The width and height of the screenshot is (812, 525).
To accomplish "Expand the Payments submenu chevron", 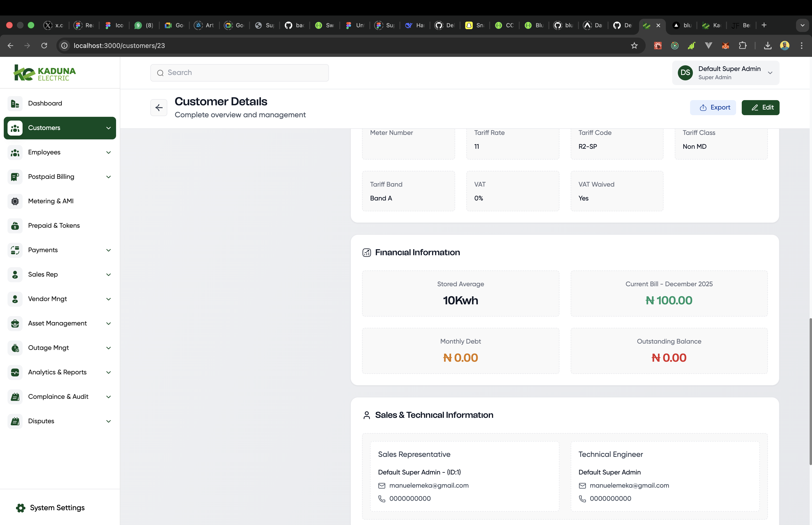I will (x=108, y=250).
